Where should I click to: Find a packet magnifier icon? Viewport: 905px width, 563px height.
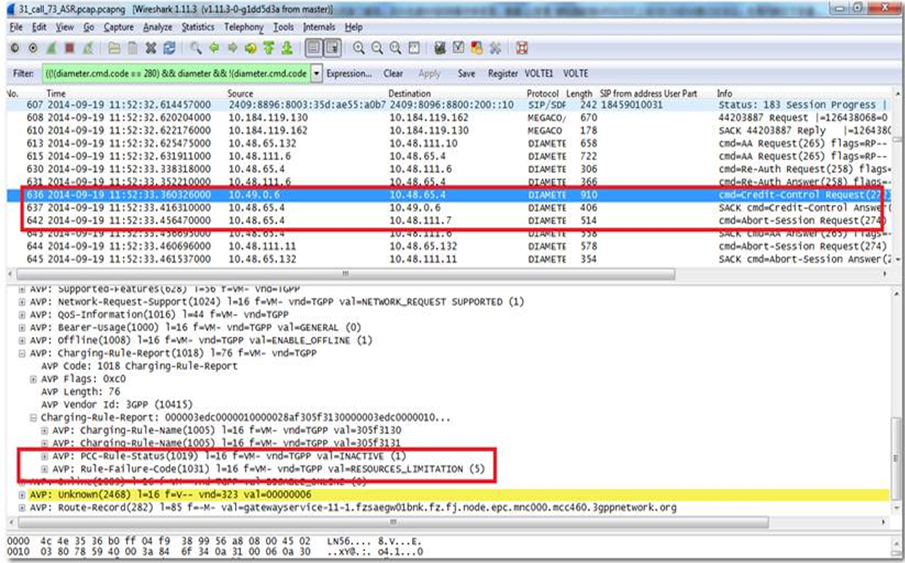196,49
